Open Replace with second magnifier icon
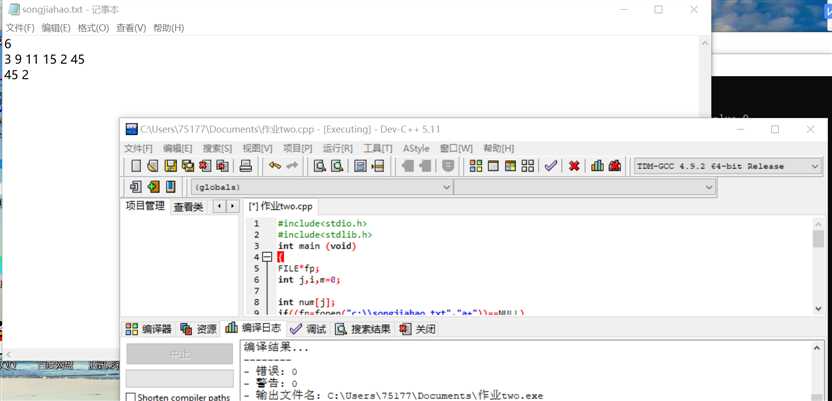This screenshot has width=832, height=401. pyautogui.click(x=337, y=166)
